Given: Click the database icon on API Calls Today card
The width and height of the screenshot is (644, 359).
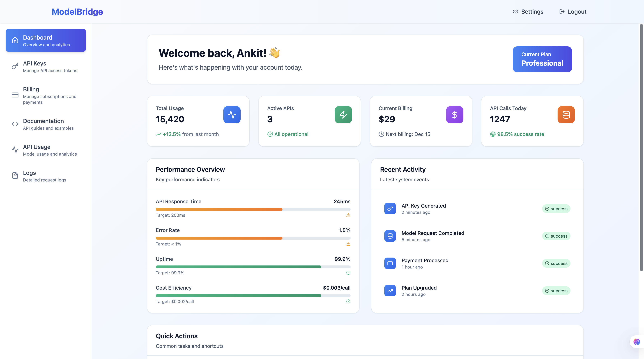Looking at the screenshot, I should tap(566, 115).
